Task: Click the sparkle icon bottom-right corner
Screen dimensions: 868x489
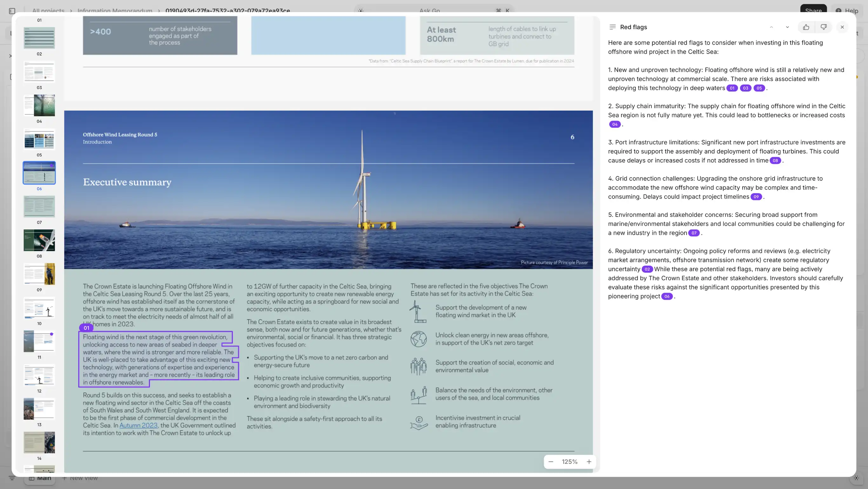Action: (856, 478)
